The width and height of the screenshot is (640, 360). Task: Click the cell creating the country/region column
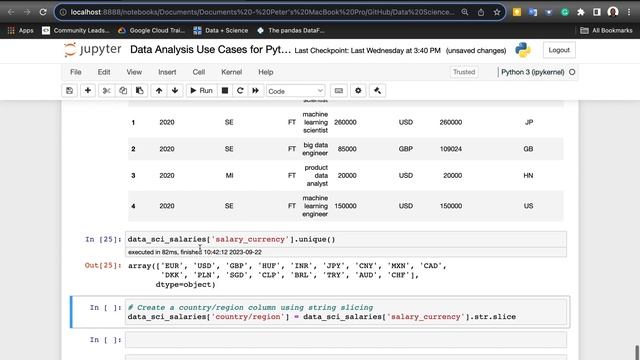tap(345, 312)
